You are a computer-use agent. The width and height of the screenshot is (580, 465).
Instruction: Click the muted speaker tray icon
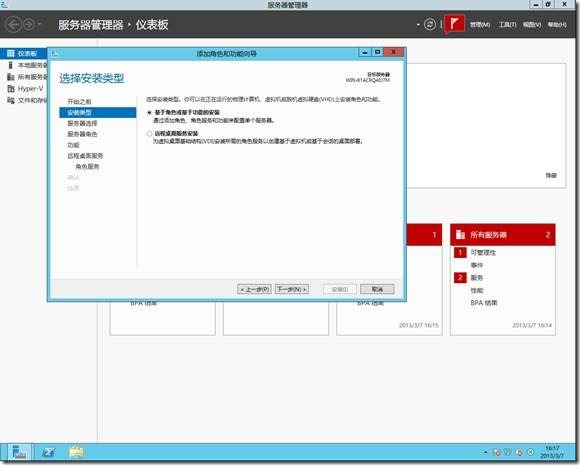coord(519,452)
